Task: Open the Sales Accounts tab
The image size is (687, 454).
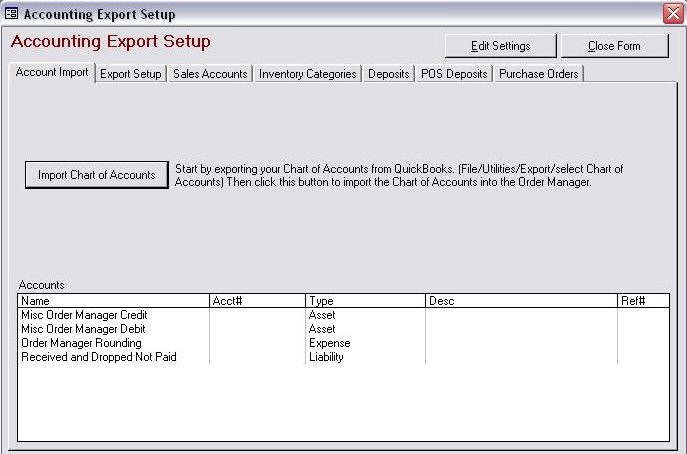Action: 210,74
